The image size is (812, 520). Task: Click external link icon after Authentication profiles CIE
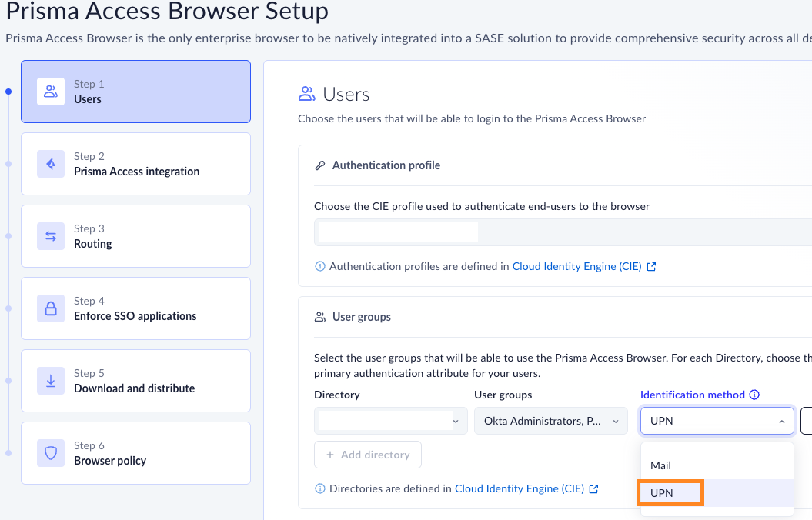[651, 267]
